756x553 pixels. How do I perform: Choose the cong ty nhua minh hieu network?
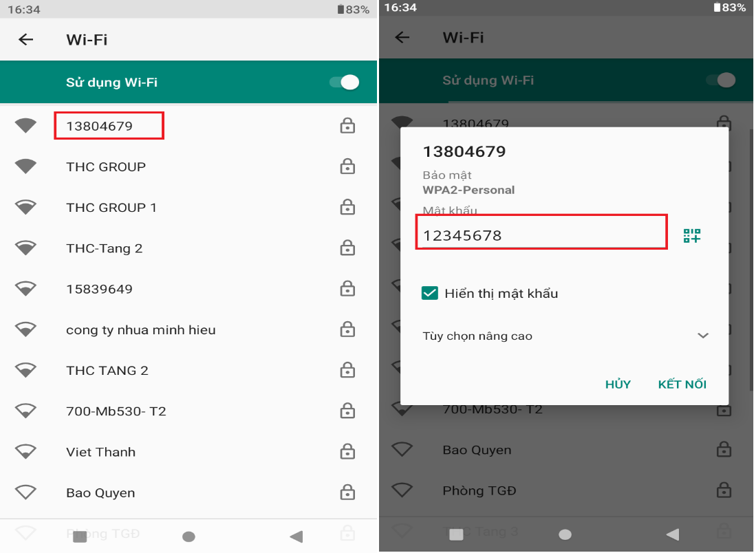coord(141,330)
